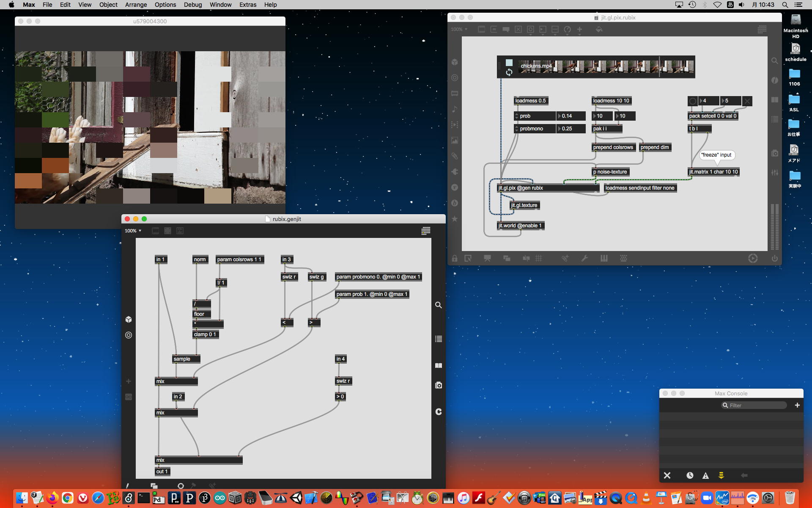Viewport: 812px width, 508px height.
Task: Show only errors in Max Console
Action: pos(705,475)
